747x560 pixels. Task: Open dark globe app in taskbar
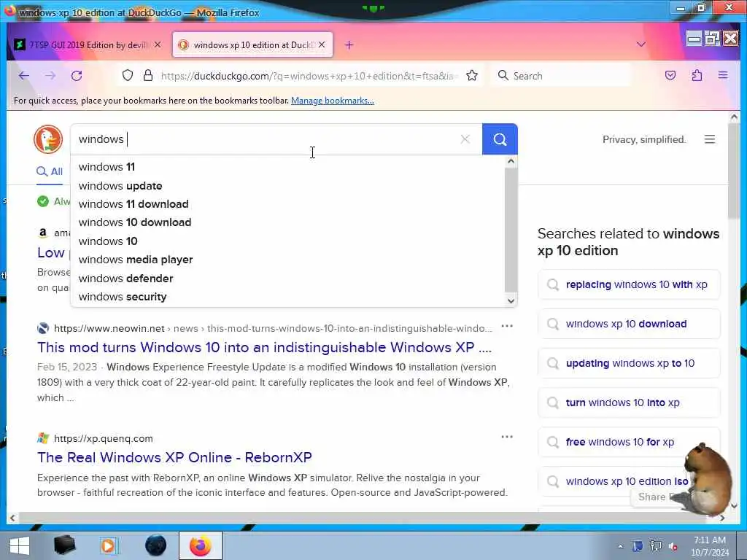(155, 545)
